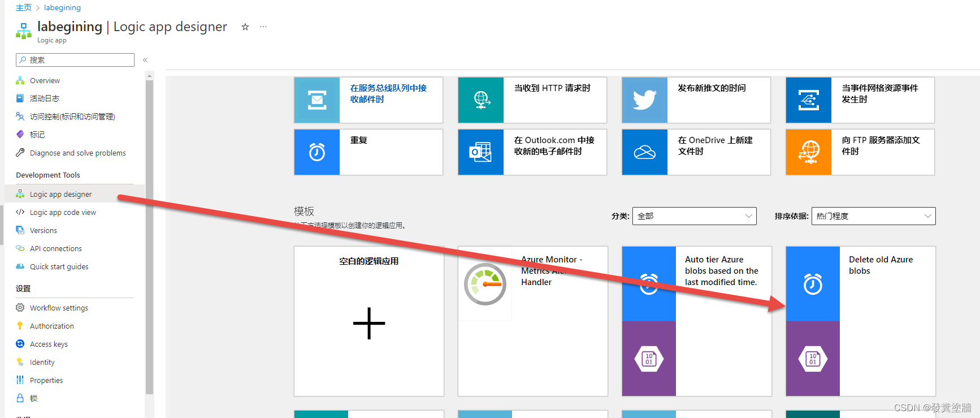Open the 分类 category dropdown
The image size is (980, 418).
[x=694, y=216]
